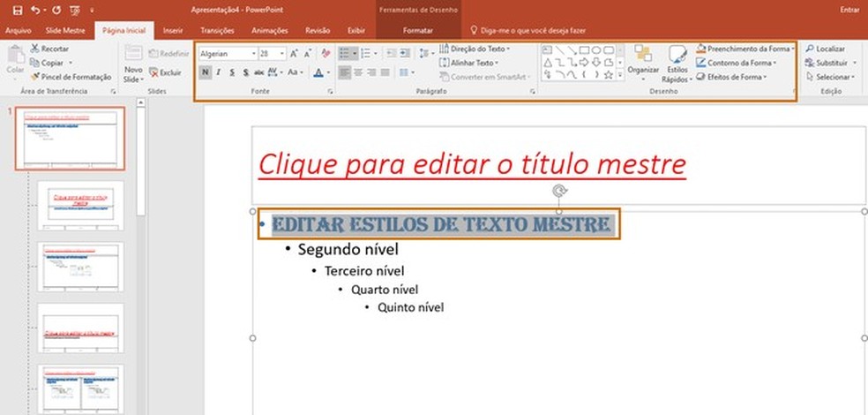The image size is (868, 415).
Task: Activate Pincel de Formatação format painter
Action: tap(71, 77)
